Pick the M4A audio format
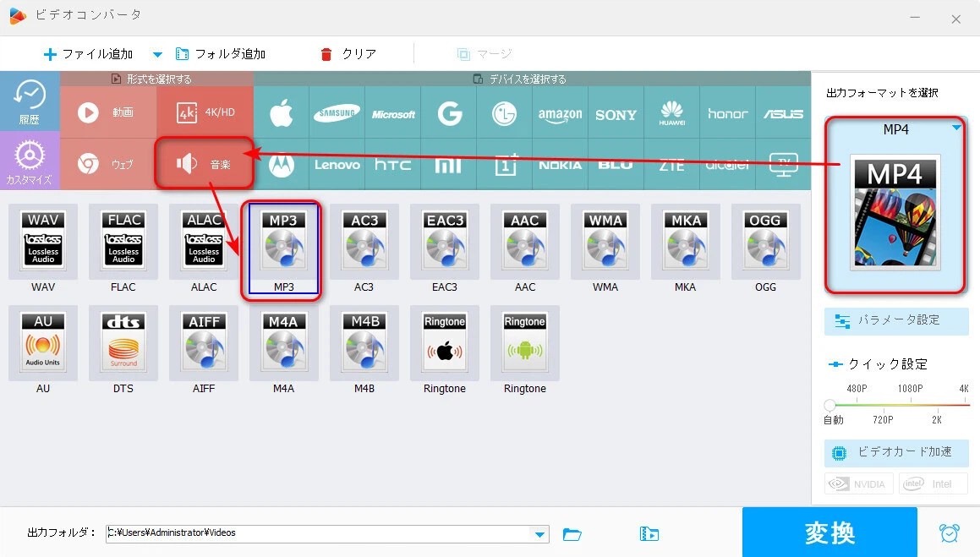This screenshot has width=980, height=557. point(284,343)
